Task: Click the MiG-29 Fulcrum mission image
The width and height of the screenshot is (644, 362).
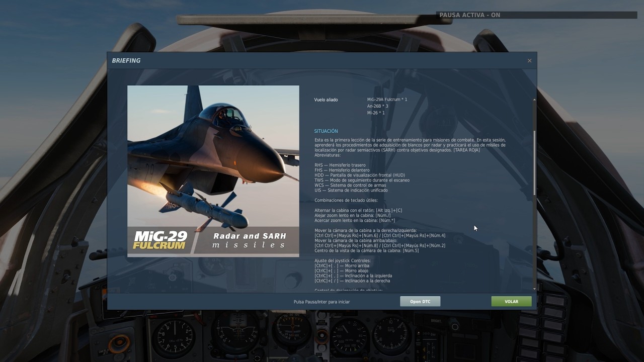Action: click(x=213, y=171)
